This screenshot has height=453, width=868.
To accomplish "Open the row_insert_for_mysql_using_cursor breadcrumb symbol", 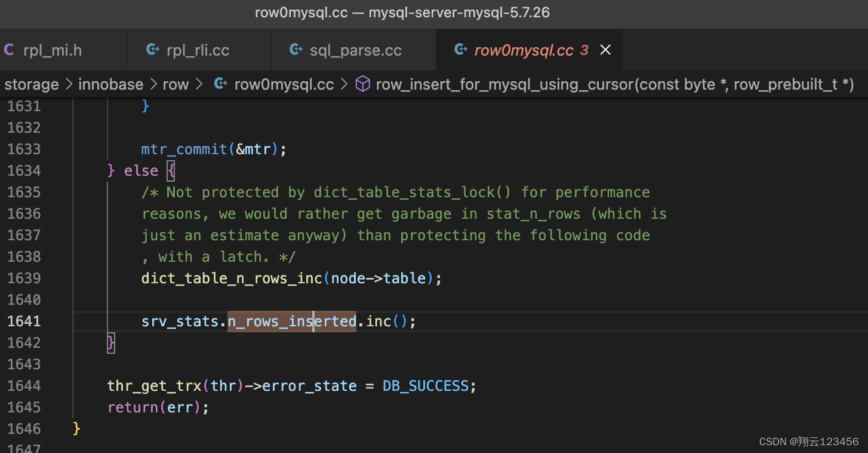I will pos(615,84).
